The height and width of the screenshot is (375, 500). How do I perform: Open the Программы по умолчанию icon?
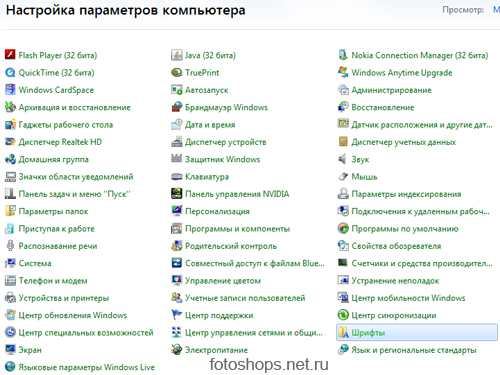tap(343, 228)
